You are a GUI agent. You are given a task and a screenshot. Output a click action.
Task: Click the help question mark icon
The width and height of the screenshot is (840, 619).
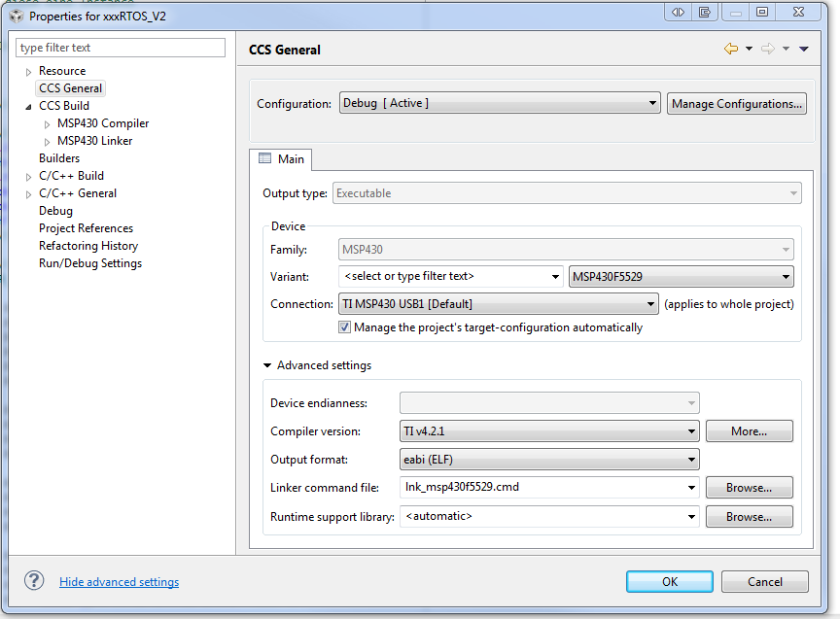pos(34,580)
